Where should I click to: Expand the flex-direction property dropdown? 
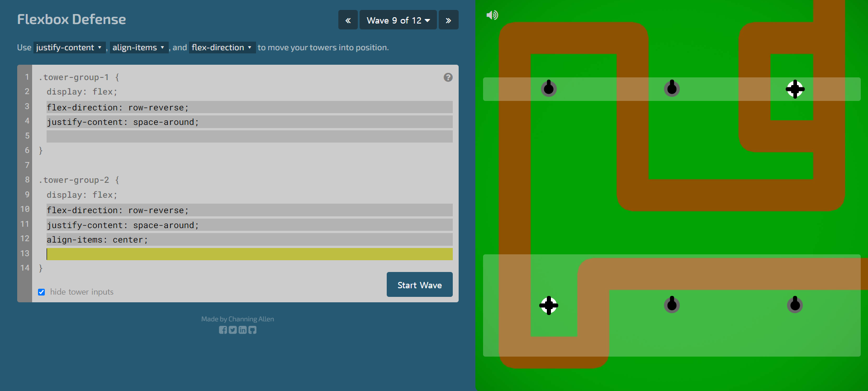point(222,48)
